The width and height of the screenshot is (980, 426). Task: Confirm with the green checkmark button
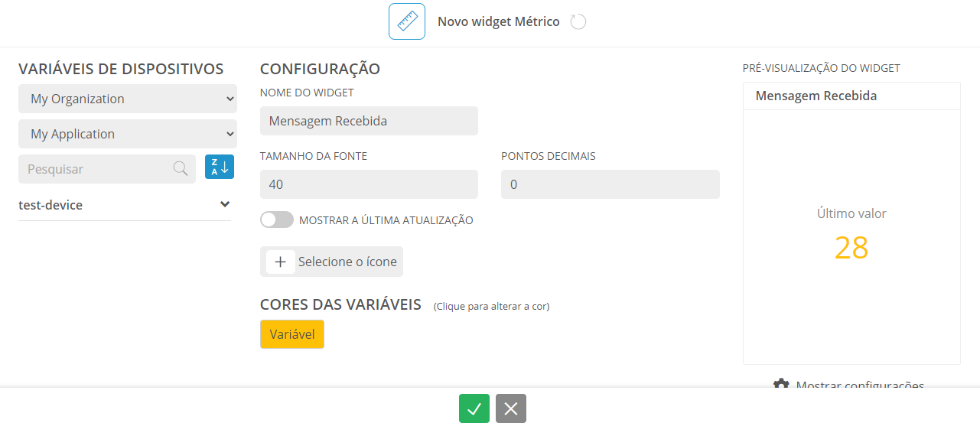point(474,408)
